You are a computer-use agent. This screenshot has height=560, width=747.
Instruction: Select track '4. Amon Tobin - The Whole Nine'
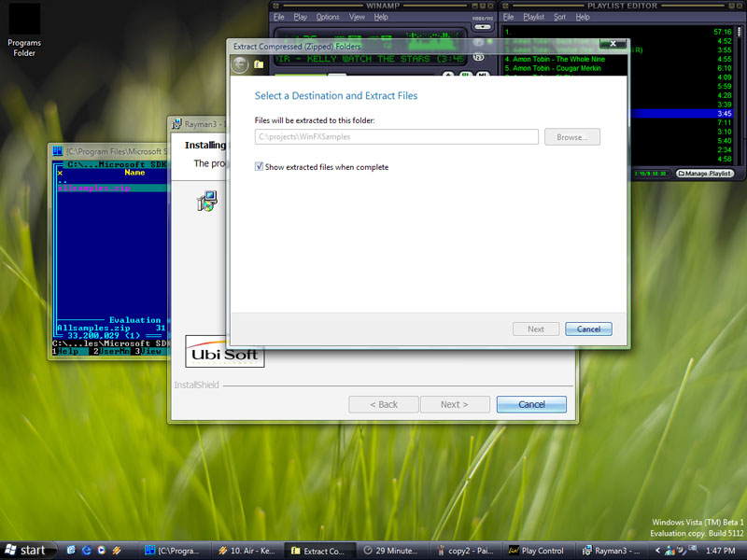click(555, 59)
